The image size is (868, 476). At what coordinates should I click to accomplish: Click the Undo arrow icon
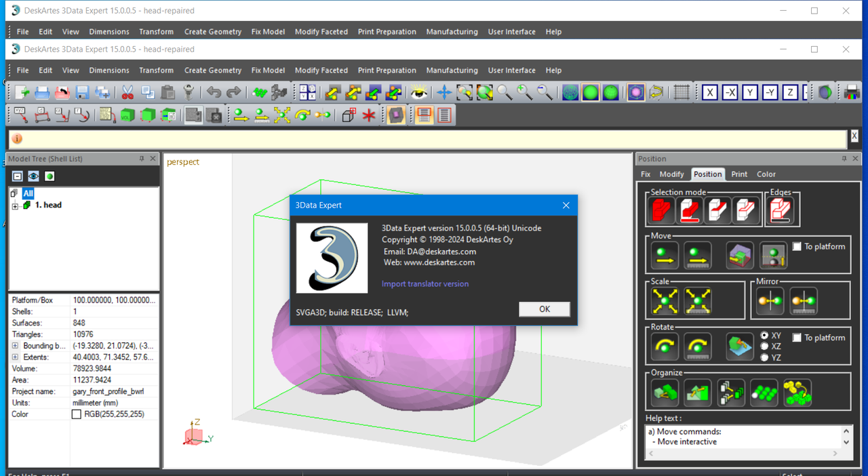click(x=214, y=93)
